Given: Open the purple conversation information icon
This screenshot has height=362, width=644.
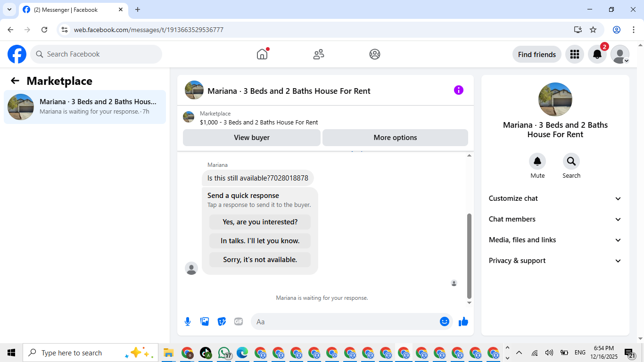Looking at the screenshot, I should pos(459,90).
